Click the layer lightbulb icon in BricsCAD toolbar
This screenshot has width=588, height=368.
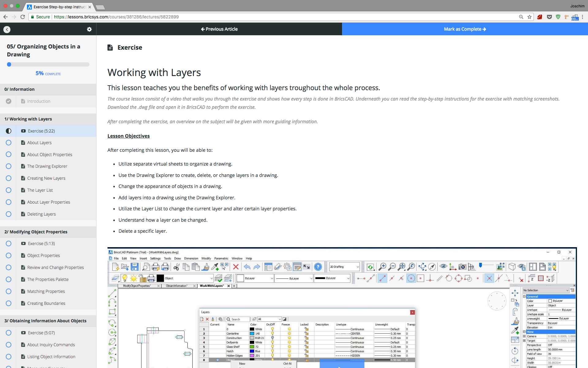(x=125, y=278)
